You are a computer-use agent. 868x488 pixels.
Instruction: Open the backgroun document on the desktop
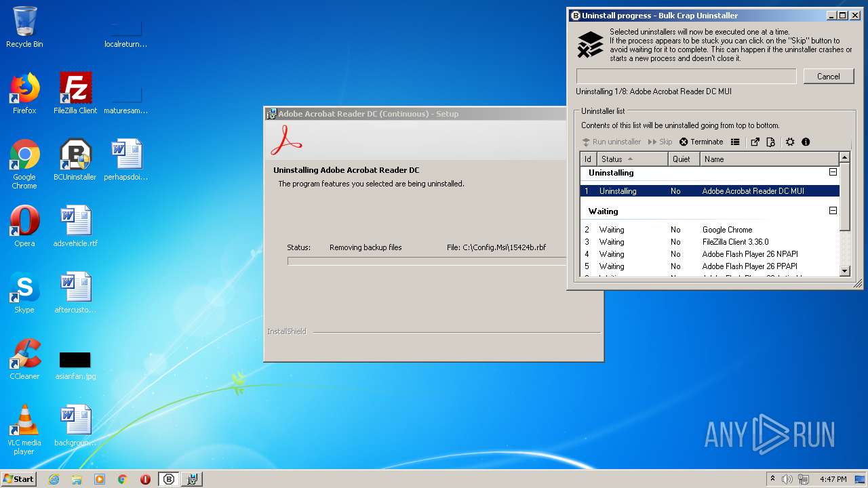coord(75,426)
